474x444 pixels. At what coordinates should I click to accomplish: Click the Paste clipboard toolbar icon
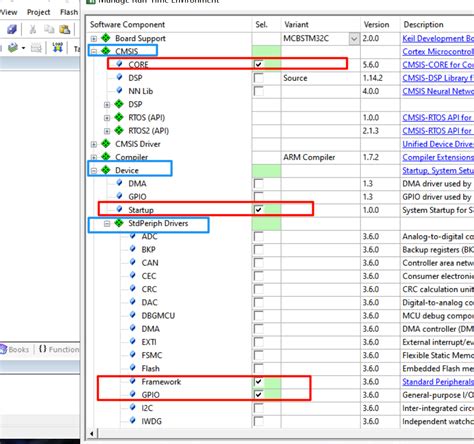[65, 30]
